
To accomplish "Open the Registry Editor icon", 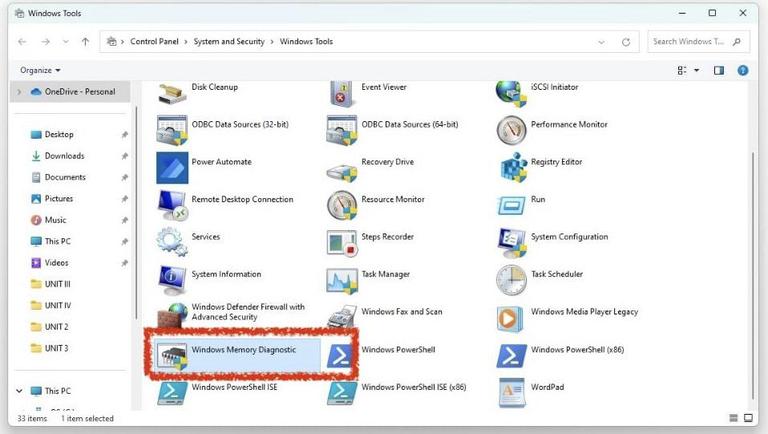I will click(x=512, y=168).
